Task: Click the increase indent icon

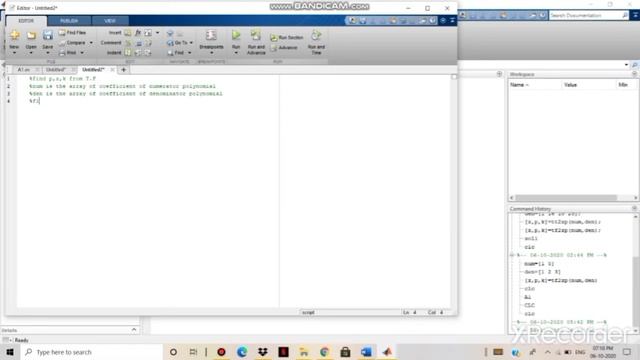Action: 138,53
